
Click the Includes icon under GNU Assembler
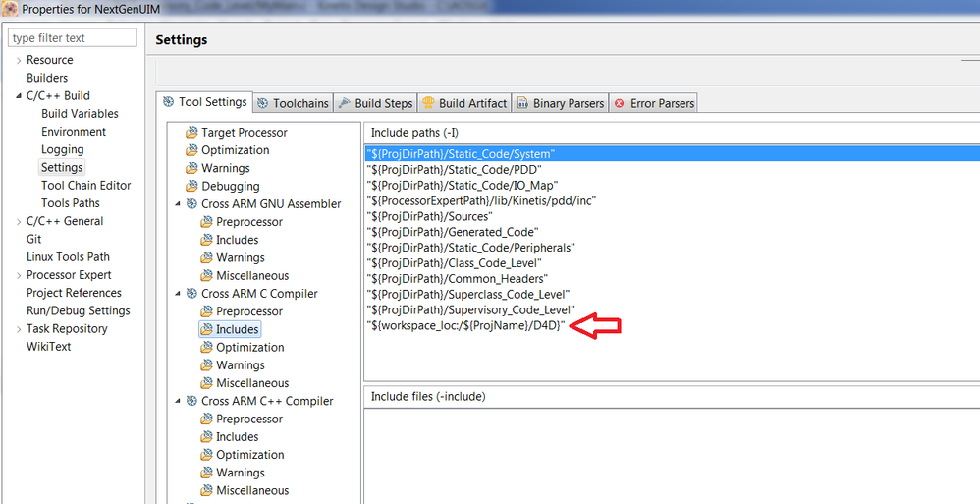tap(207, 240)
